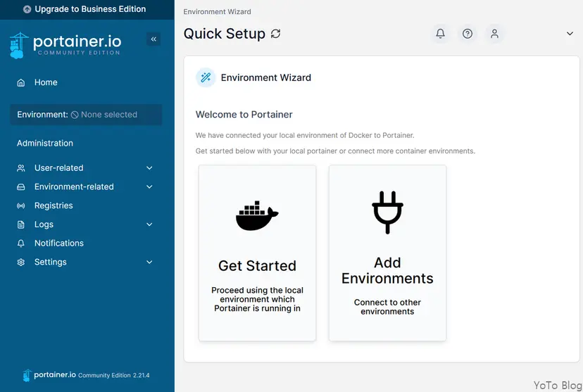Click text 'We have connected your local environment'
This screenshot has width=583, height=392.
[x=305, y=136]
